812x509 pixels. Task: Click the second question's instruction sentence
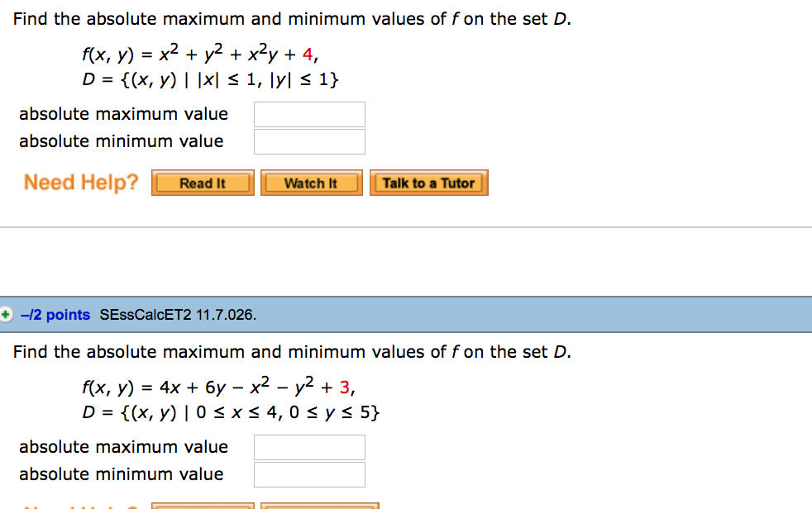pyautogui.click(x=292, y=352)
